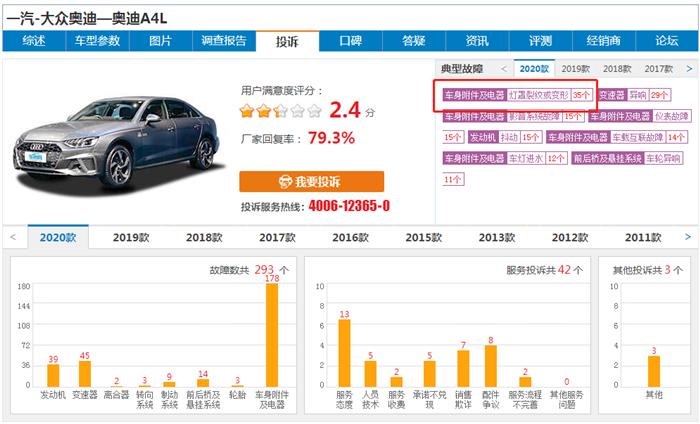Select 2018款 in 典型故障 panel
Image resolution: width=700 pixels, height=424 pixels.
[617, 69]
